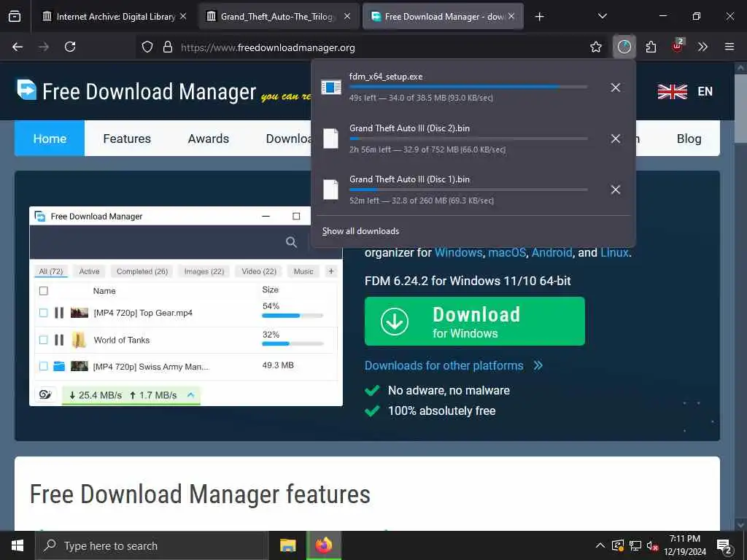Viewport: 747px width, 560px height.
Task: Tick checkbox for World of Tanks row
Action: (x=43, y=340)
